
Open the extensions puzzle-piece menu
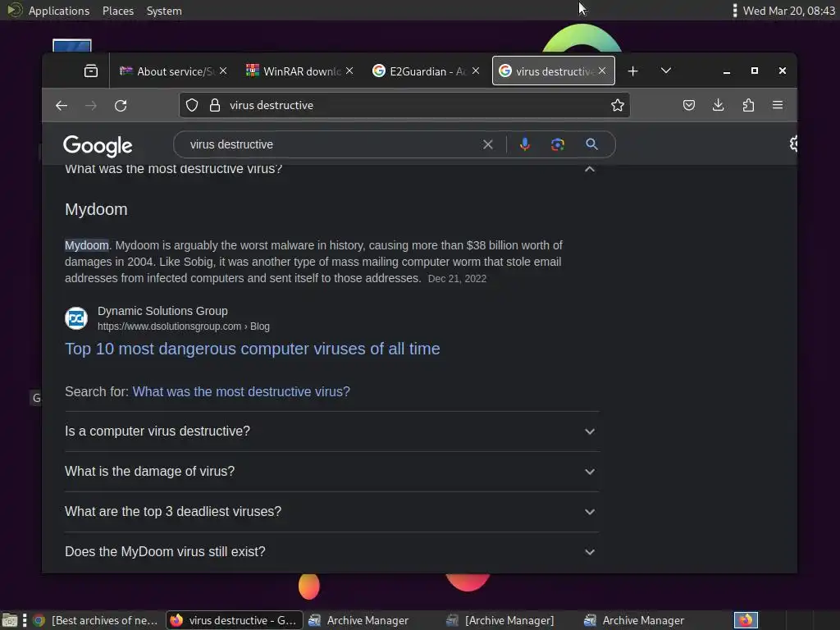748,106
